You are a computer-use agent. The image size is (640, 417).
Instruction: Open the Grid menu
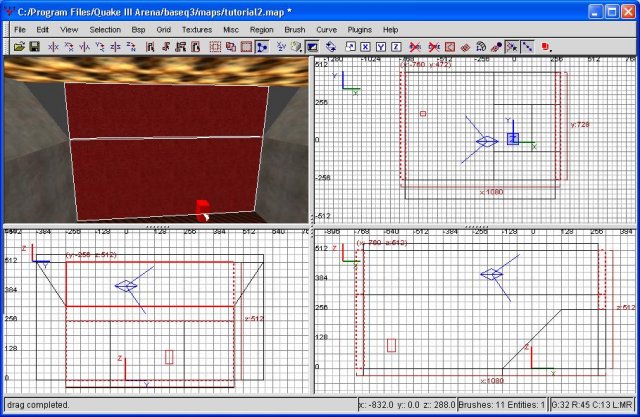click(163, 29)
